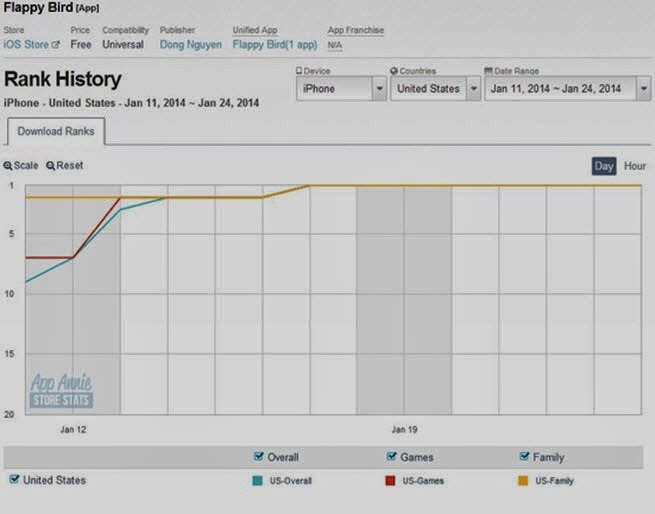Click the US-Overall legend label
Viewport: 655px width, 514px height.
pyautogui.click(x=291, y=481)
